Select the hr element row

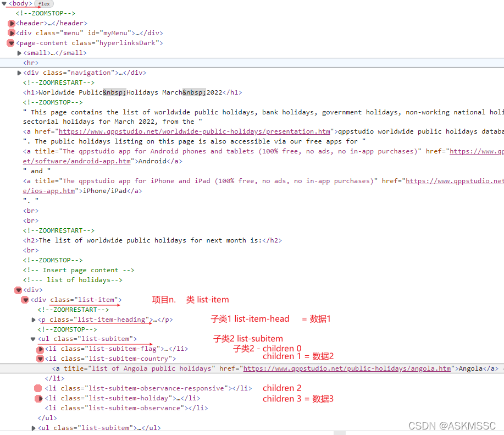[252, 63]
